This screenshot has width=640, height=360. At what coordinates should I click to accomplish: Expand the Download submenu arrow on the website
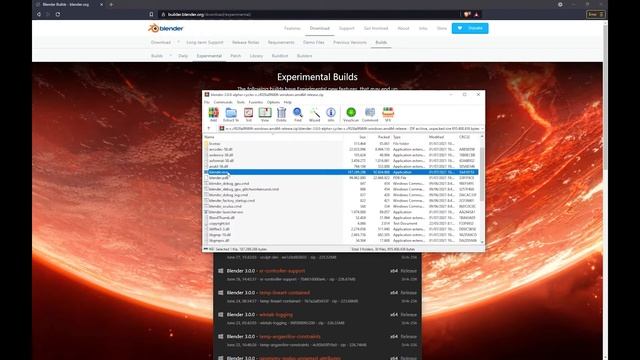tap(178, 42)
